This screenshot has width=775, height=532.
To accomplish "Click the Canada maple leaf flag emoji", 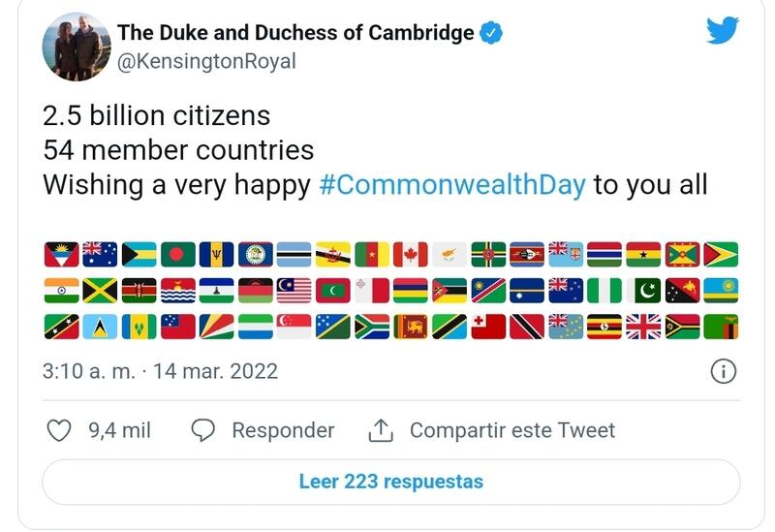I will [x=410, y=255].
